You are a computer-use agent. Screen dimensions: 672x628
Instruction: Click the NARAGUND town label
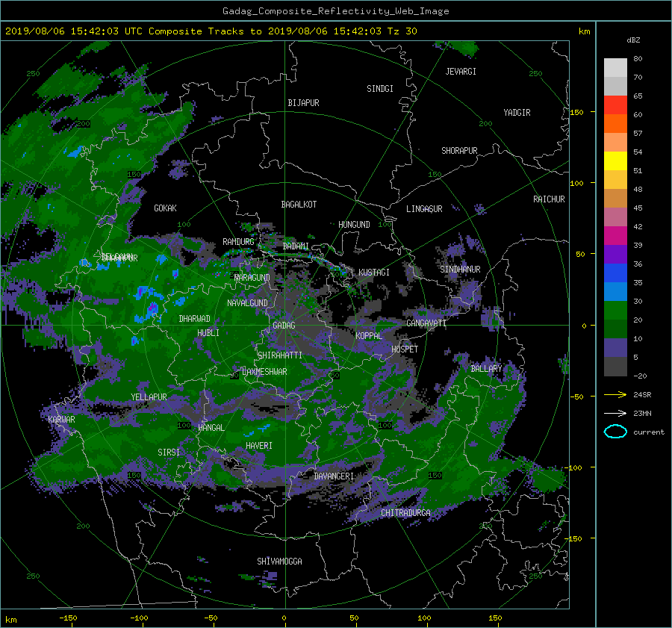252,278
